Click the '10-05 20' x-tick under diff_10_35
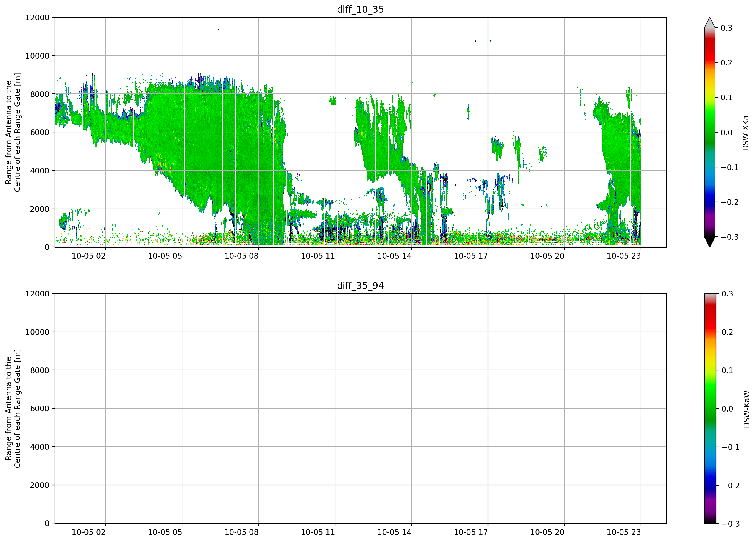 pos(547,256)
